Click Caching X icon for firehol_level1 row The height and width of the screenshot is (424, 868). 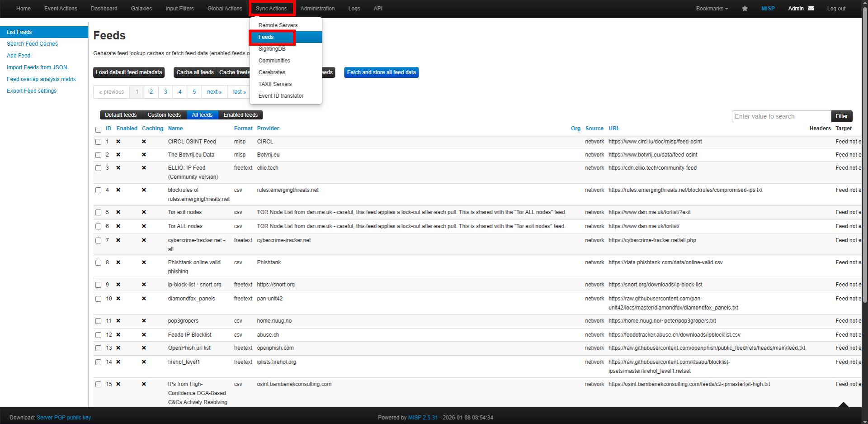tap(144, 362)
